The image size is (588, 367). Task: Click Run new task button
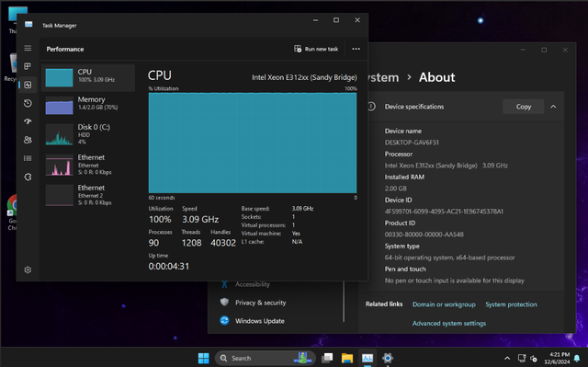(x=316, y=49)
